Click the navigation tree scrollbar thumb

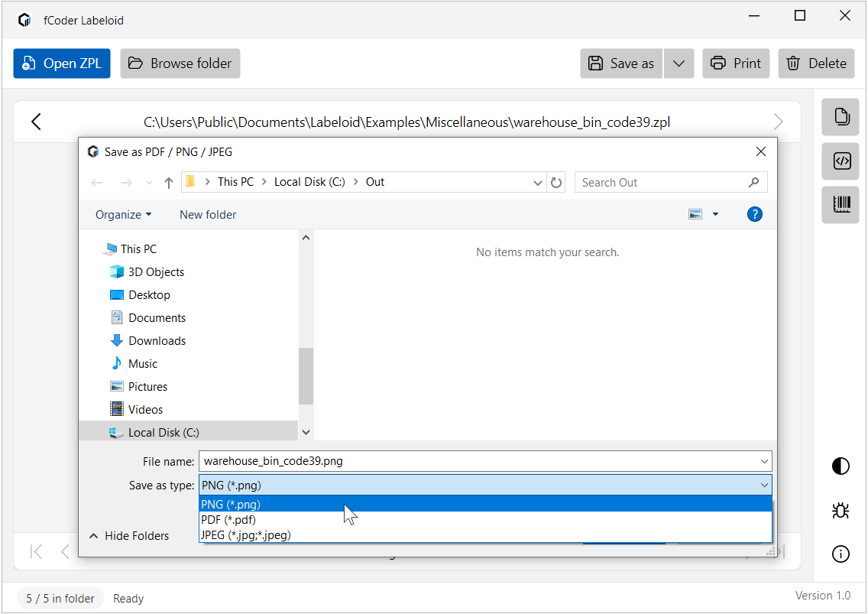pyautogui.click(x=306, y=376)
